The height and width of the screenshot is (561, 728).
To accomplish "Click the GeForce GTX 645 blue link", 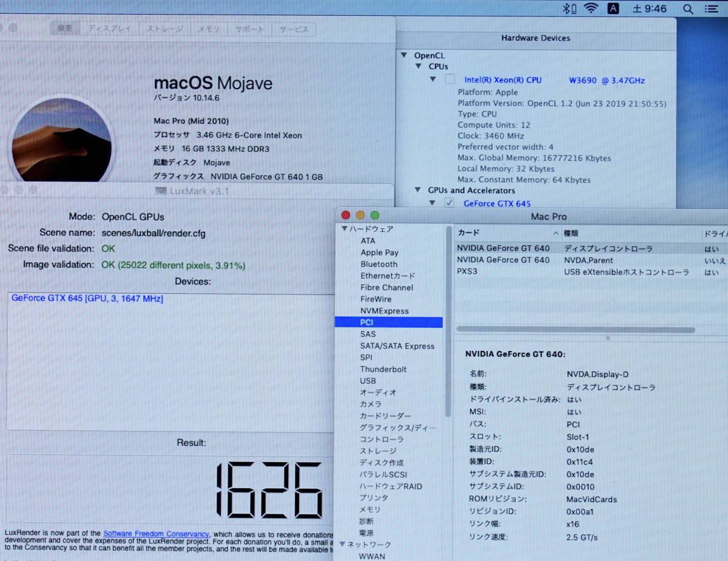I will point(496,203).
